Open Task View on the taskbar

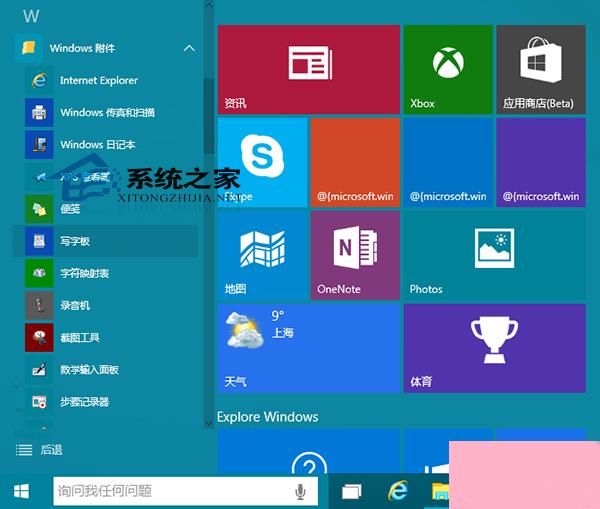pos(352,491)
